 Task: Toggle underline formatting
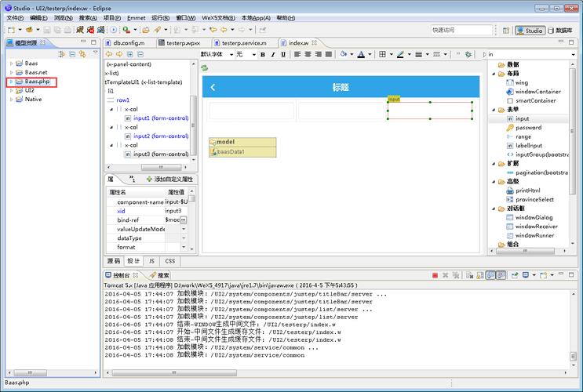(x=283, y=55)
